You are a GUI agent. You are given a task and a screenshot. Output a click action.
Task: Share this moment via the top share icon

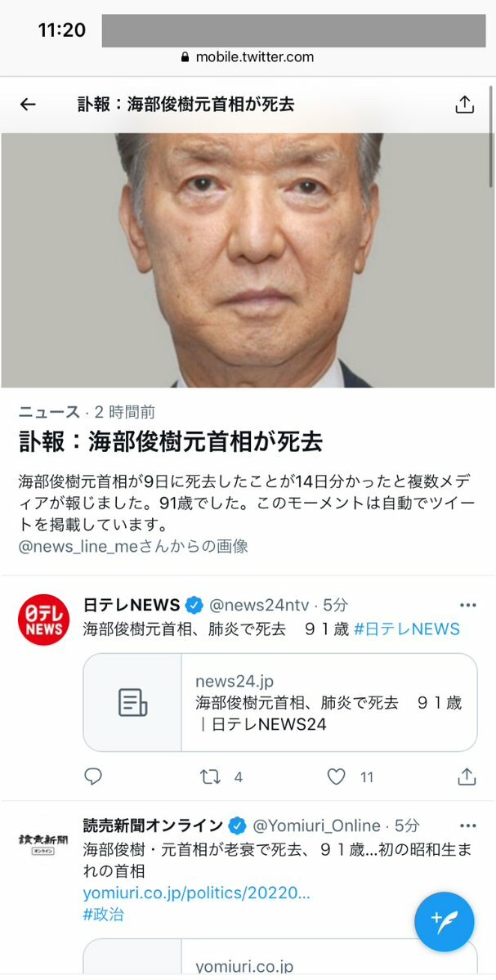click(464, 105)
